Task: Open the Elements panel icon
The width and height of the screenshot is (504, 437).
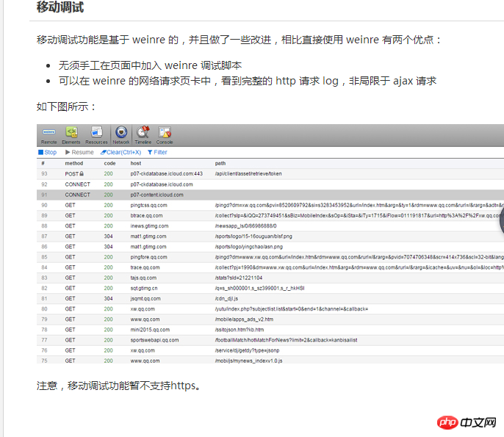Action: pyautogui.click(x=71, y=135)
